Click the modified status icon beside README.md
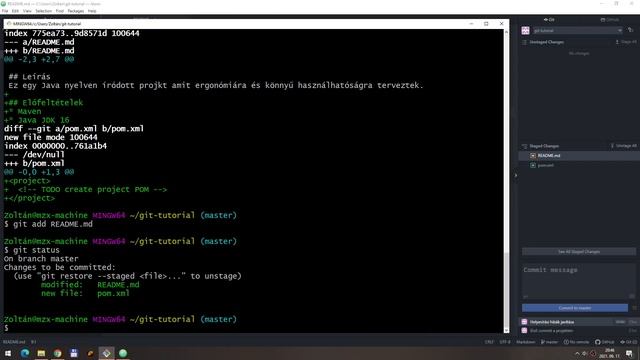 533,156
